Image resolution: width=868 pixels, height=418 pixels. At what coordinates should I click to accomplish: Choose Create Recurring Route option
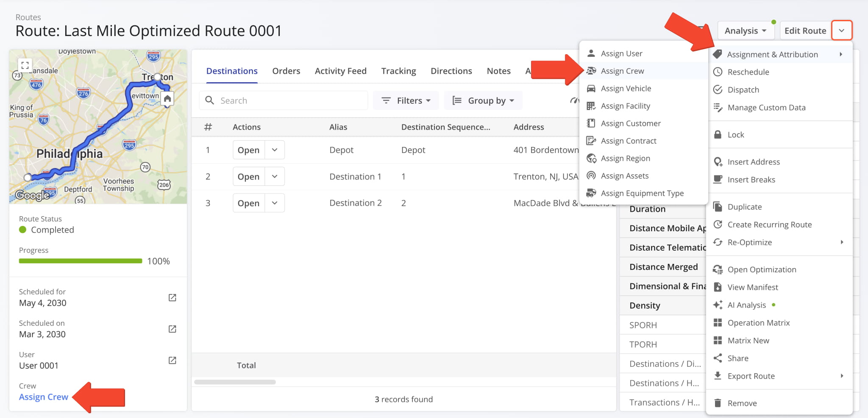(779, 224)
